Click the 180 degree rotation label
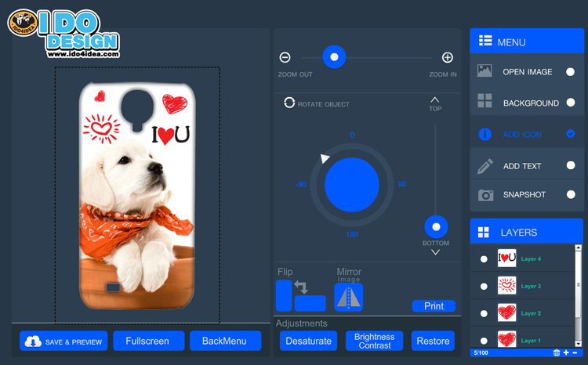The height and width of the screenshot is (365, 588). pyautogui.click(x=352, y=234)
